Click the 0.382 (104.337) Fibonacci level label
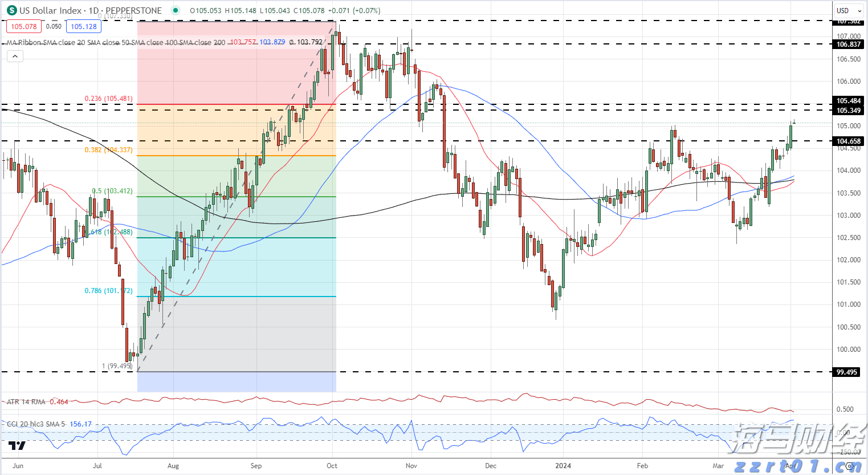Screen dimensions: 868x475 pos(108,150)
